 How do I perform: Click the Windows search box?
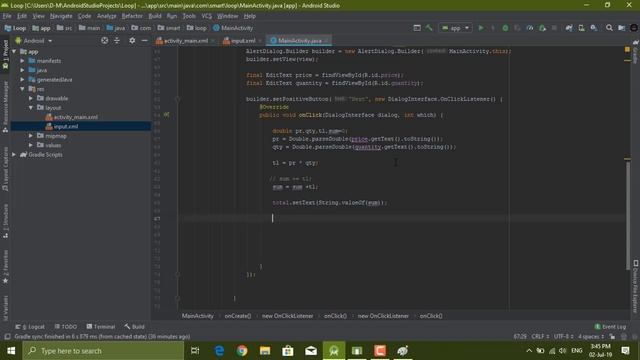point(103,351)
